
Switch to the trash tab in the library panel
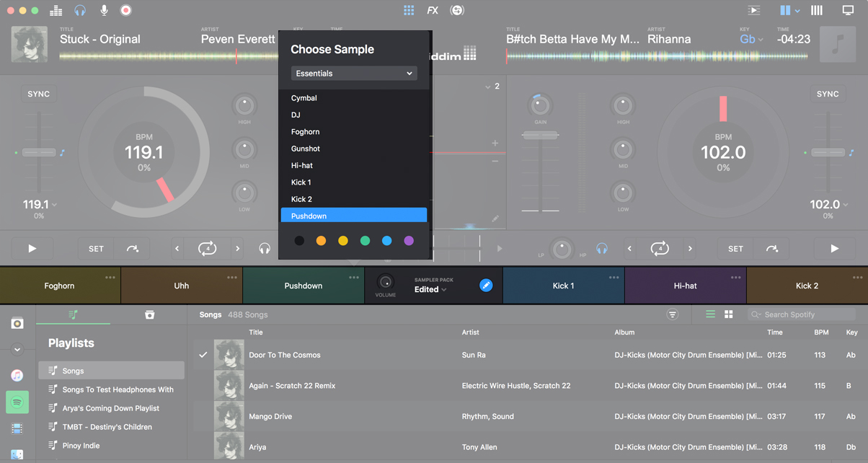coord(149,315)
